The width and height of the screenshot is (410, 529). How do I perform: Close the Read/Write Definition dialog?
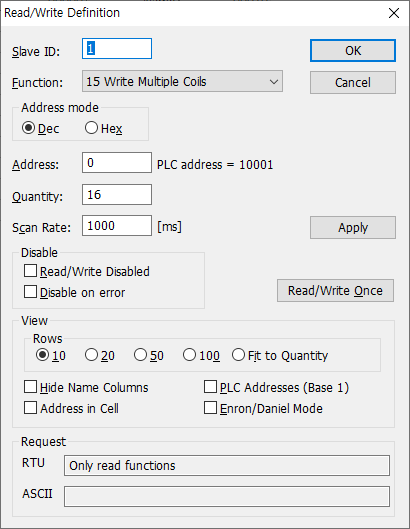[x=394, y=13]
